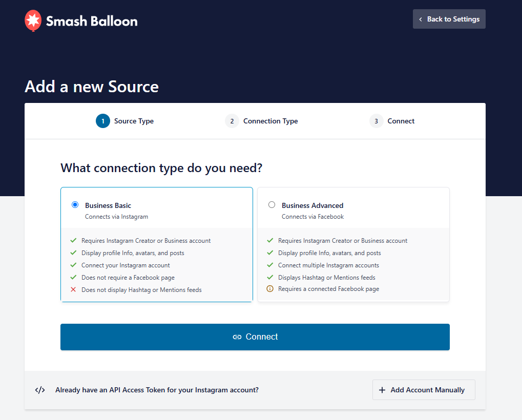Click the code brackets icon
Image resolution: width=522 pixels, height=420 pixels.
coord(40,390)
